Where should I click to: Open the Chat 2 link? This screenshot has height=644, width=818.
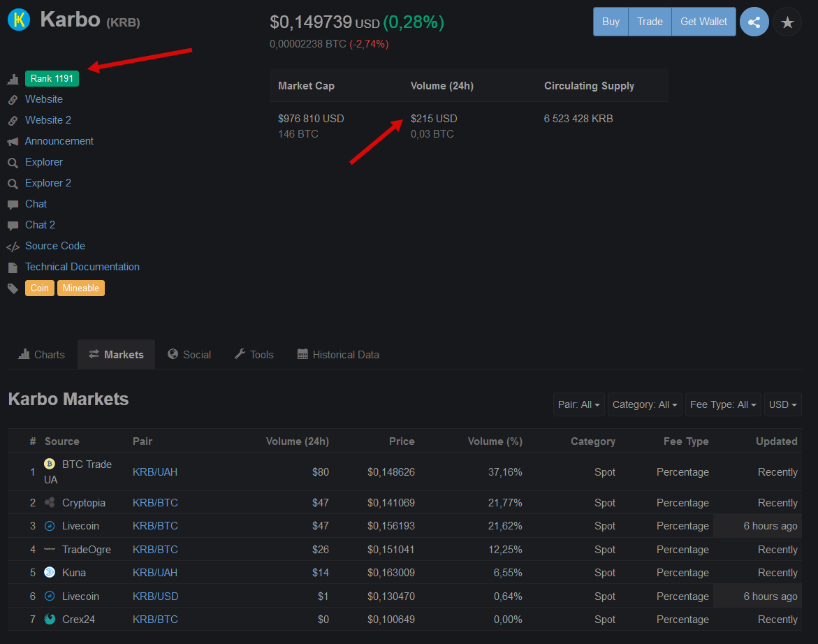coord(41,225)
